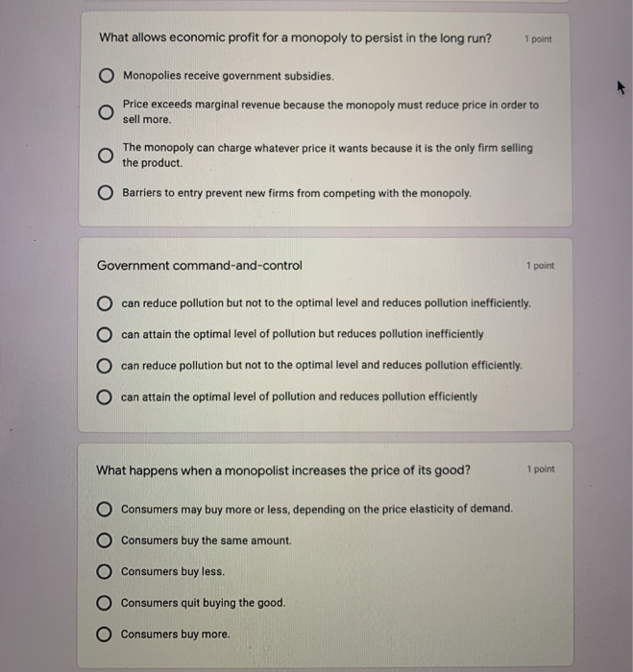Select the 'Consumers buy less' radio button
633x672 pixels.
click(104, 571)
